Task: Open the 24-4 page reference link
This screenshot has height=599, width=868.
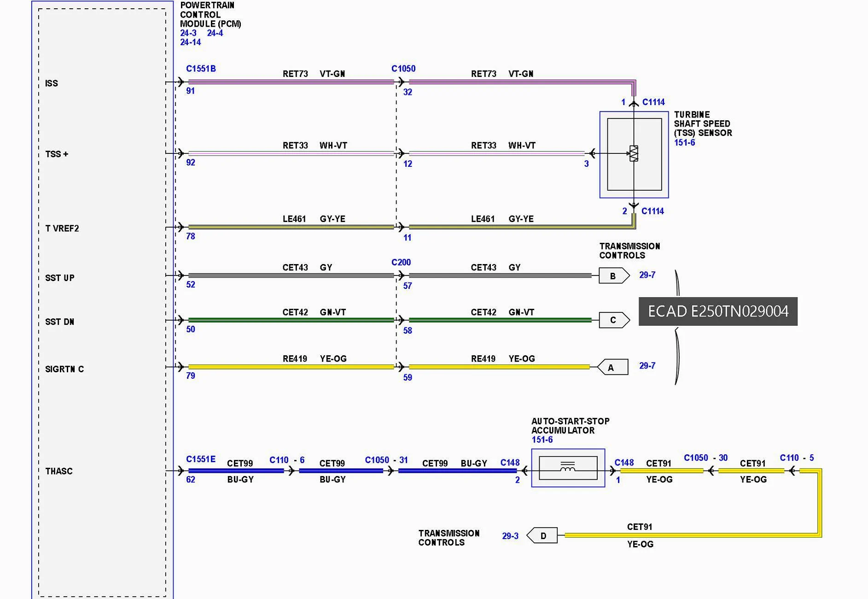Action: (215, 33)
